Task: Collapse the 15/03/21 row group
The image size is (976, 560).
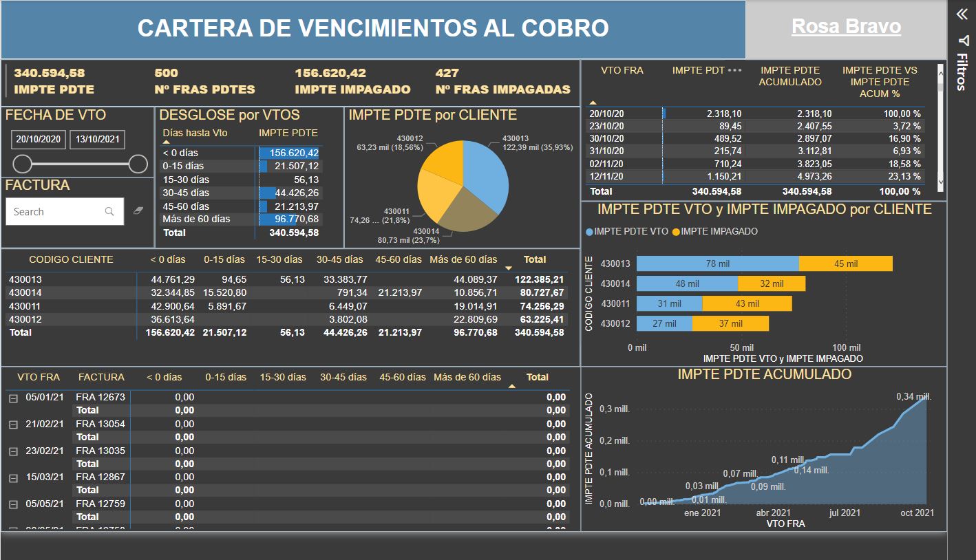Action: pyautogui.click(x=12, y=477)
